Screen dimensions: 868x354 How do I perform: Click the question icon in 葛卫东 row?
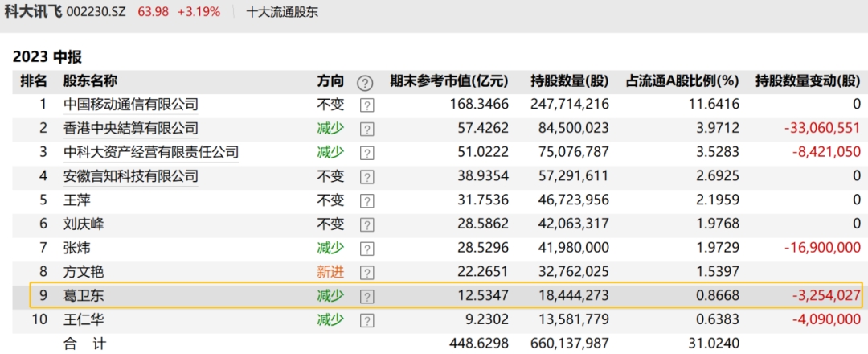tap(366, 296)
